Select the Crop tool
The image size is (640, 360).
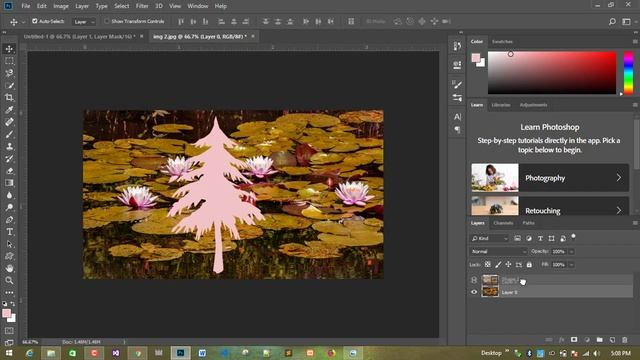9,98
